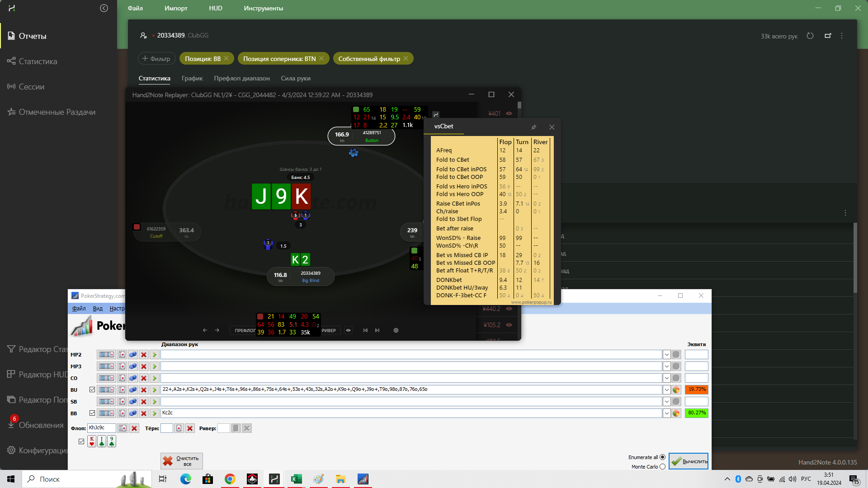Expand the CO range dropdown arrow
Viewport: 868px width, 488px height.
[x=666, y=378]
